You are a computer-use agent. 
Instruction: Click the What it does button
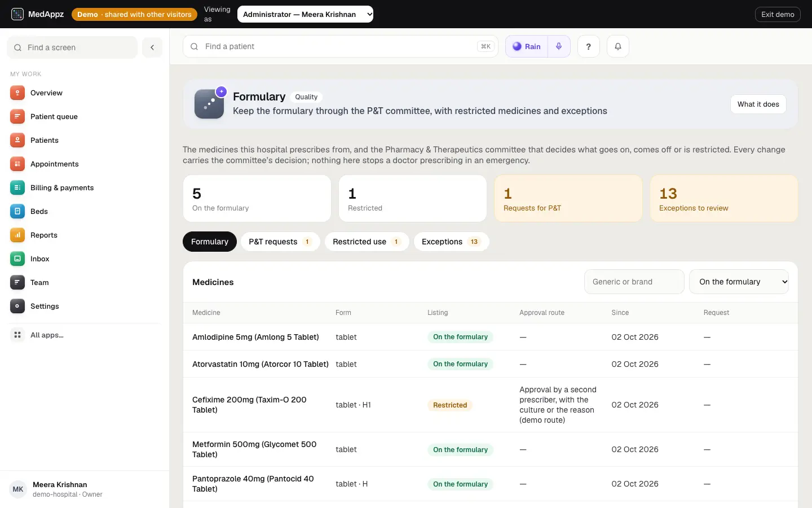coord(758,104)
